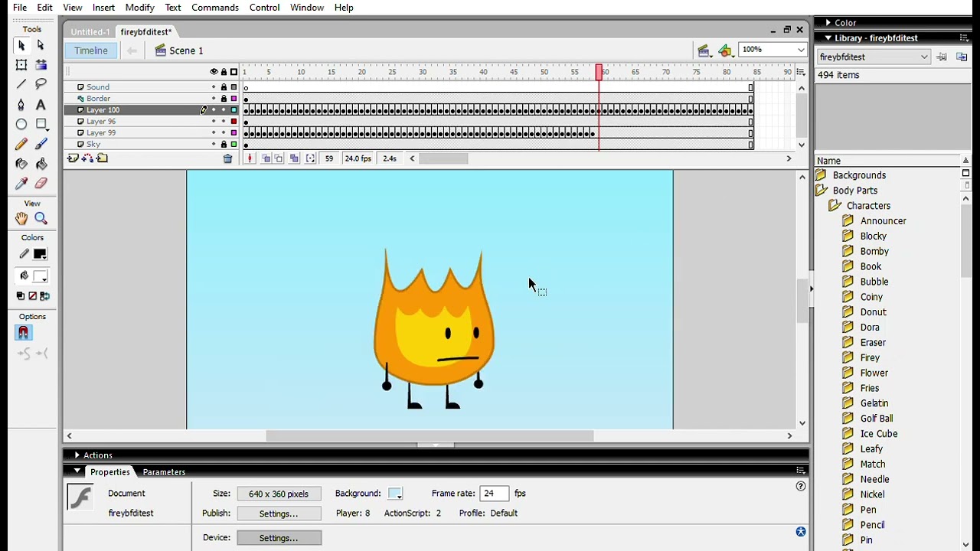
Task: Click the Timeline toggle button
Action: coord(91,51)
